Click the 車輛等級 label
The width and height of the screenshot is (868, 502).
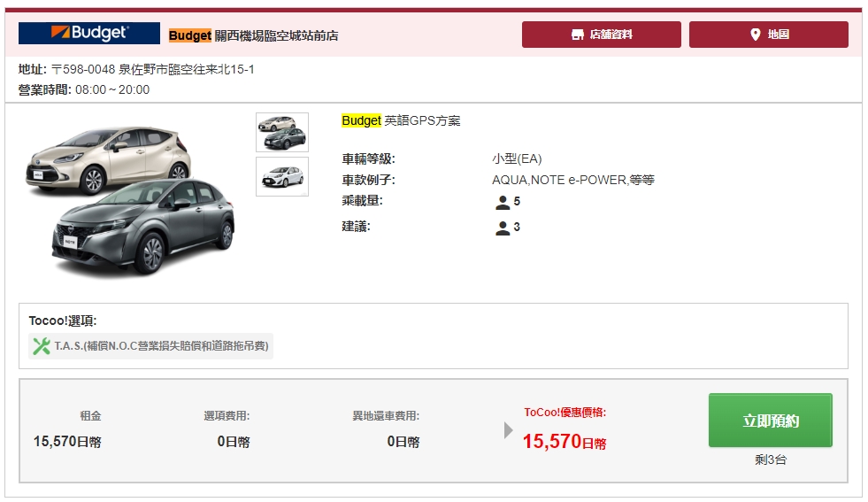tap(368, 159)
